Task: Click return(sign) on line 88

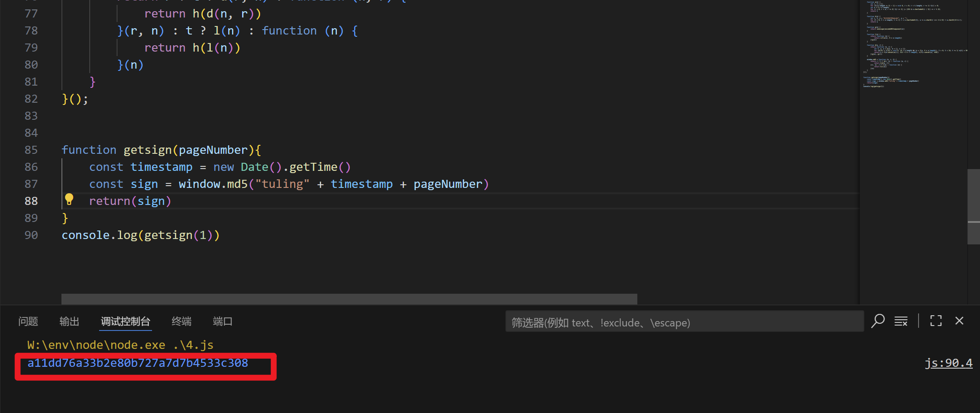Action: pos(130,201)
